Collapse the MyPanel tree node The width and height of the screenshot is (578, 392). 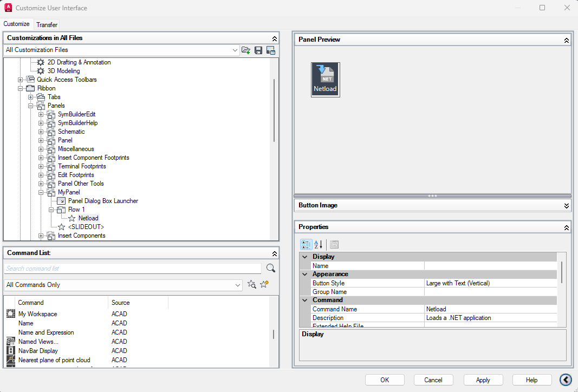[x=41, y=192]
